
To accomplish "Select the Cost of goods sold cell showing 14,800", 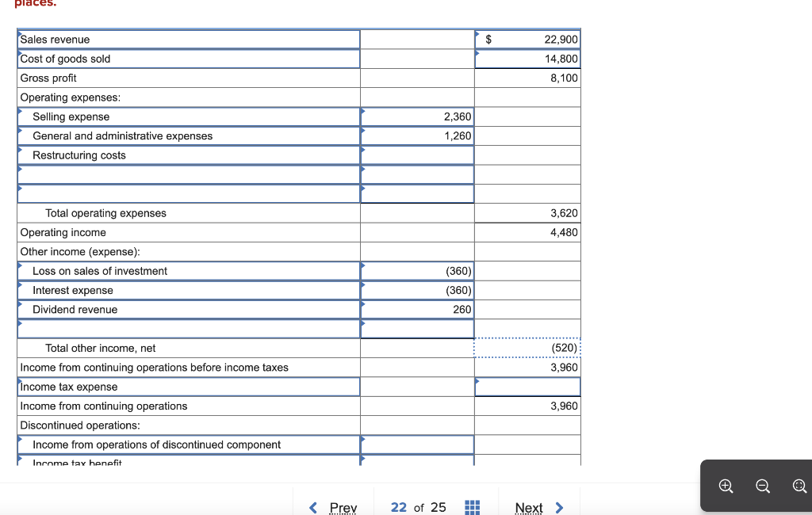I will coord(527,59).
